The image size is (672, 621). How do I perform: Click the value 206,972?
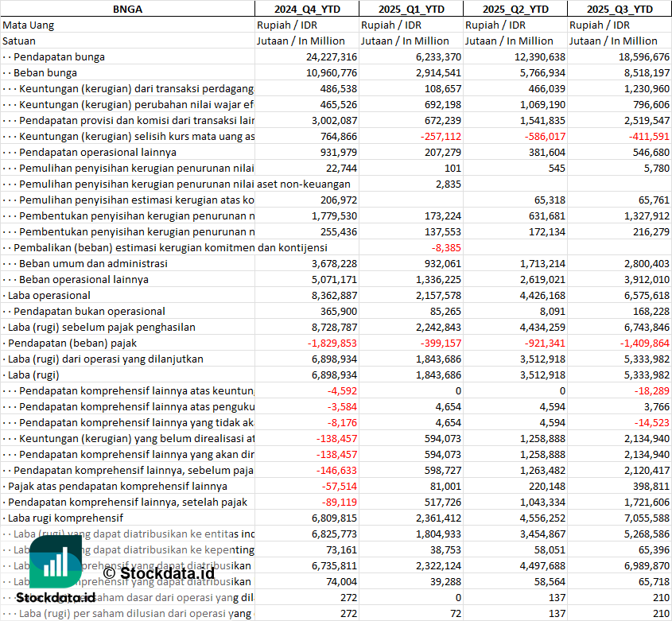(339, 200)
